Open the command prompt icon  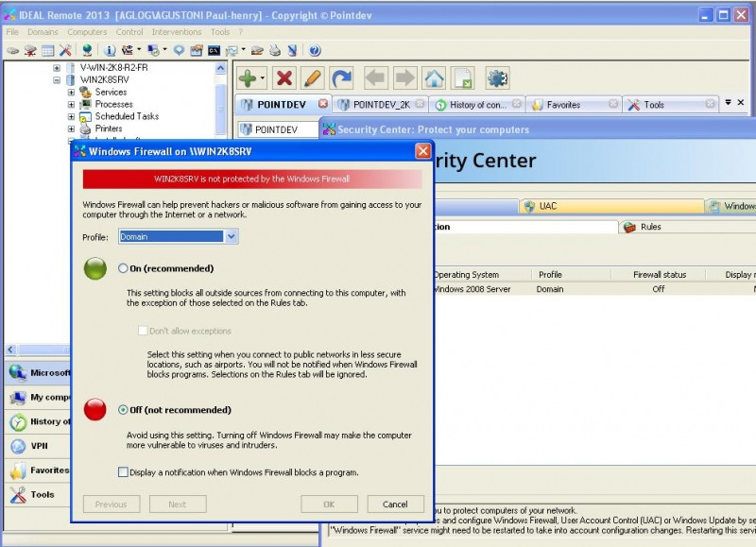click(214, 51)
